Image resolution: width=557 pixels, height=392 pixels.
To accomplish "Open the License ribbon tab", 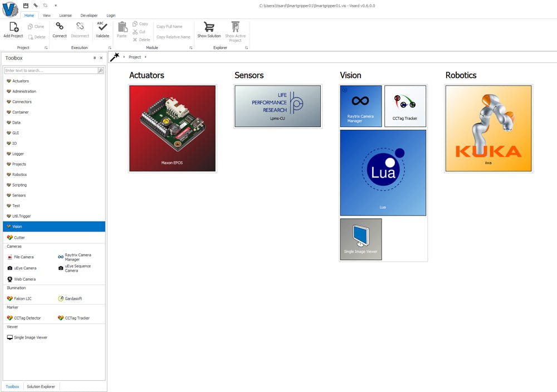I will (x=65, y=15).
